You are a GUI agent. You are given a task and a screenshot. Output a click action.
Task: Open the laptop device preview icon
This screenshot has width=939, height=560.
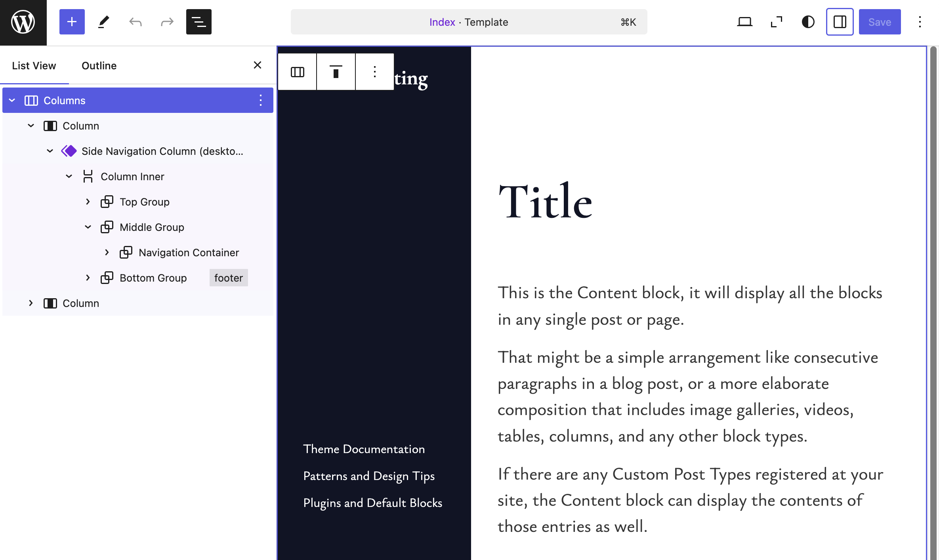click(744, 22)
